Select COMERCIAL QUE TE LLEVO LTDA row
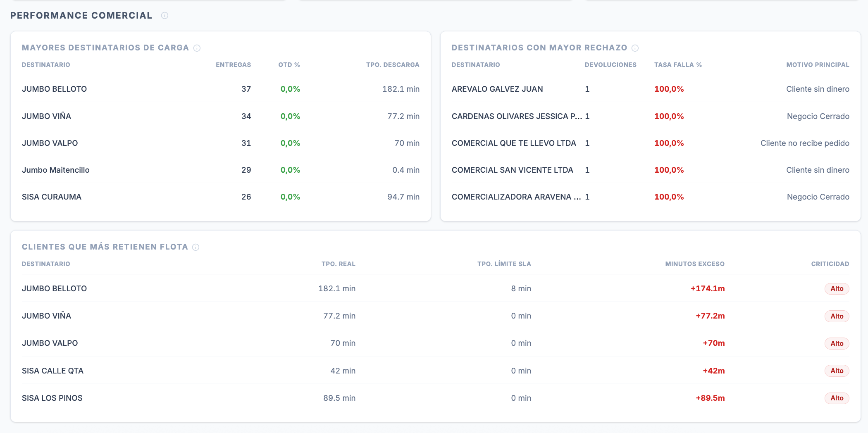868x433 pixels. [651, 143]
